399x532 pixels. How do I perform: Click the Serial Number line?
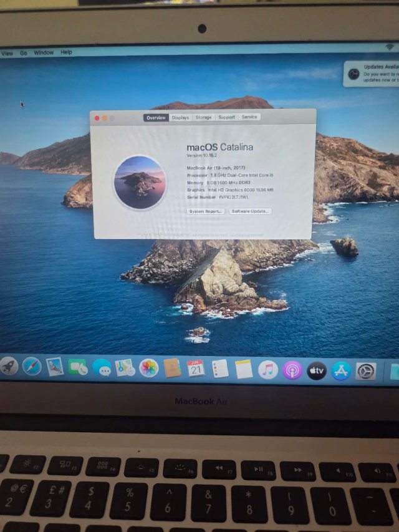(218, 197)
